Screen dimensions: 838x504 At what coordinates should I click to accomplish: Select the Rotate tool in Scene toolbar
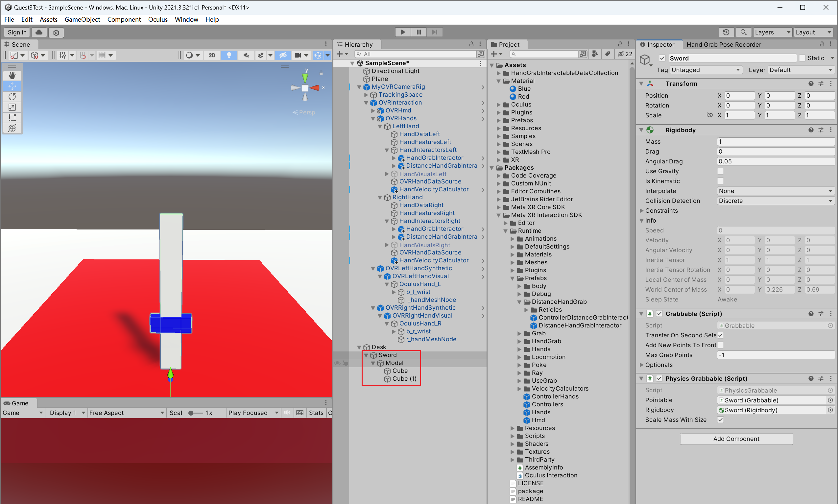click(x=12, y=96)
